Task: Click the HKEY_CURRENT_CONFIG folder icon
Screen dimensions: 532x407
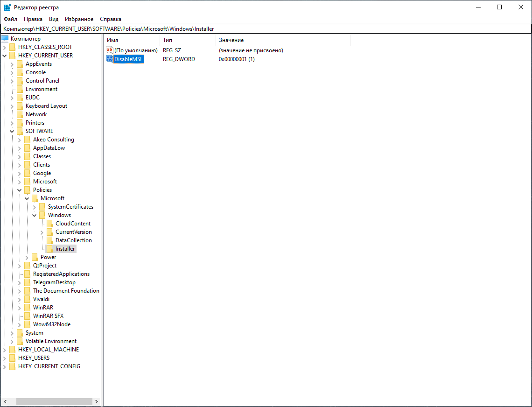Action: (13, 366)
